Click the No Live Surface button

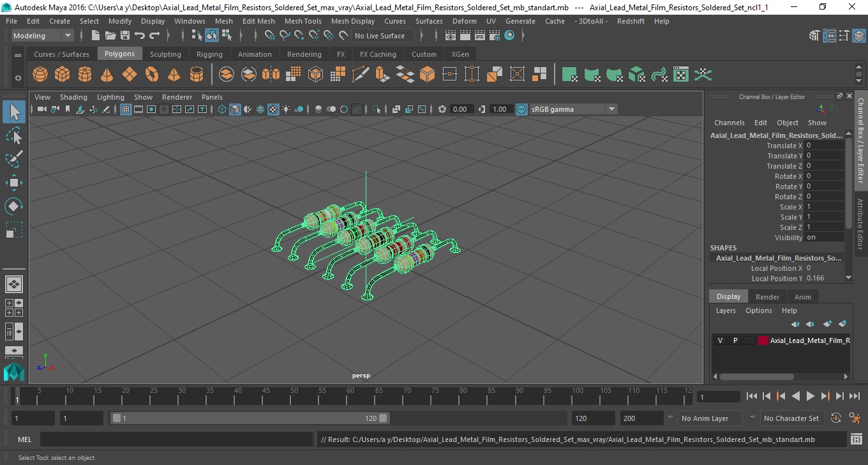pyautogui.click(x=380, y=36)
